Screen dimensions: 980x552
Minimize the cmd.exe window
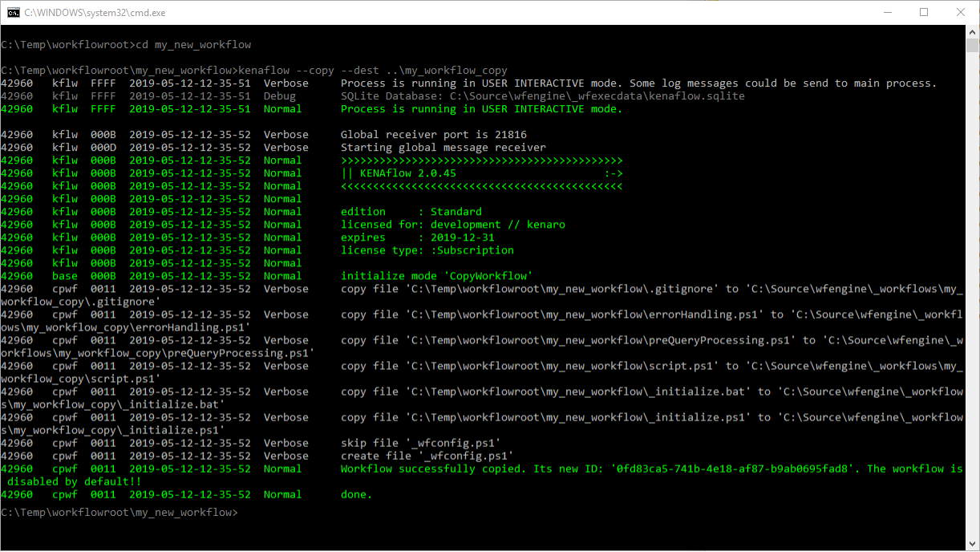tap(887, 13)
